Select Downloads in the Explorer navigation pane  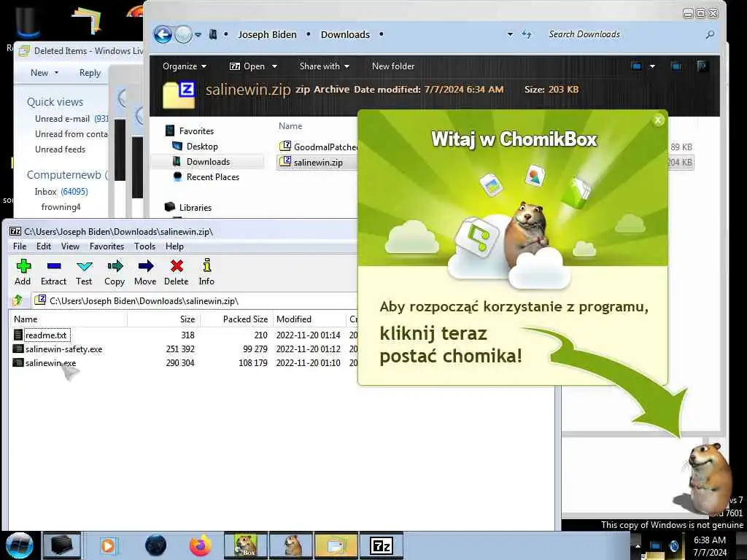pos(208,161)
